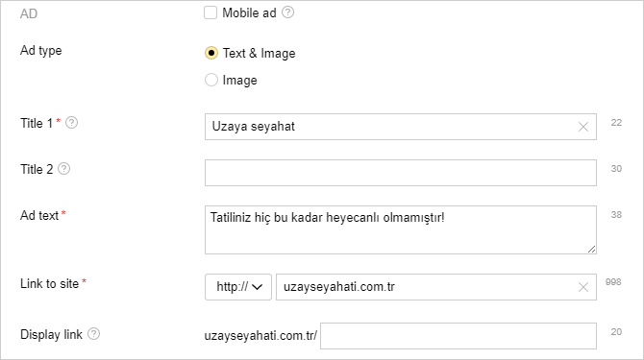Screen dimensions: 644x360
Task: Click the Link to site label
Action: pyautogui.click(x=49, y=283)
